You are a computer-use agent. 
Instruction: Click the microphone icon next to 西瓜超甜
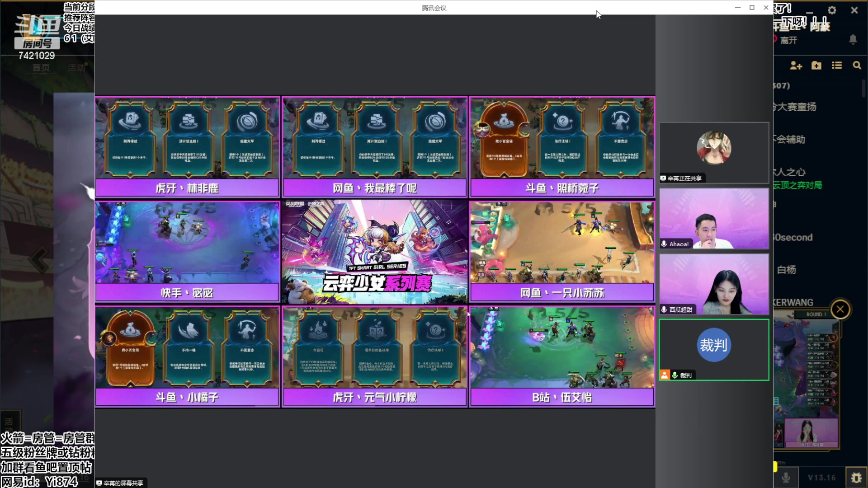click(x=664, y=310)
